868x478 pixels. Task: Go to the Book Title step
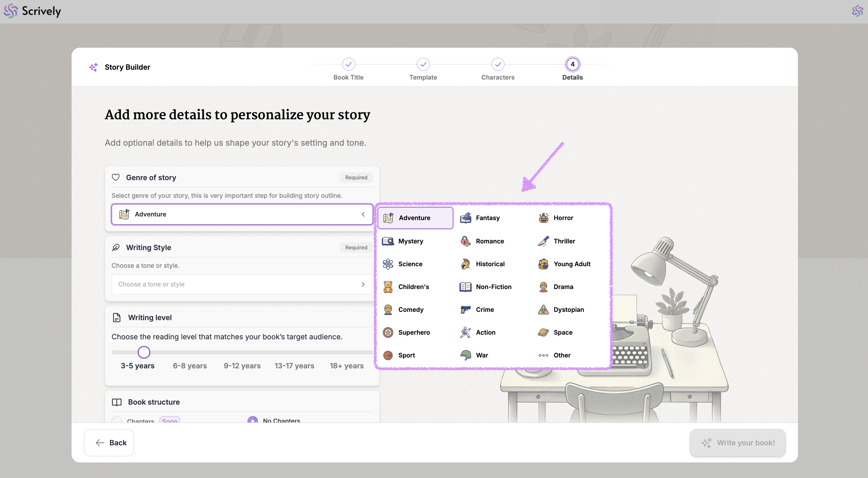click(348, 64)
